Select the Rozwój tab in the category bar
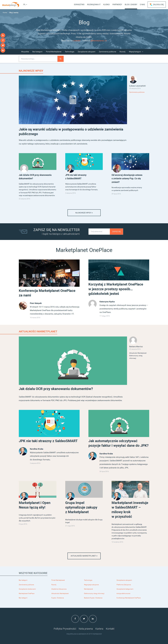This screenshot has width=168, height=644. pos(122,52)
